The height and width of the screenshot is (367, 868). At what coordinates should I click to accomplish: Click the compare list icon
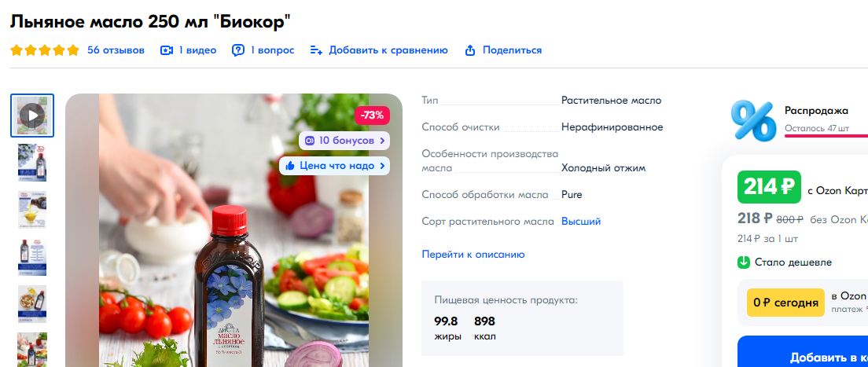click(x=316, y=50)
